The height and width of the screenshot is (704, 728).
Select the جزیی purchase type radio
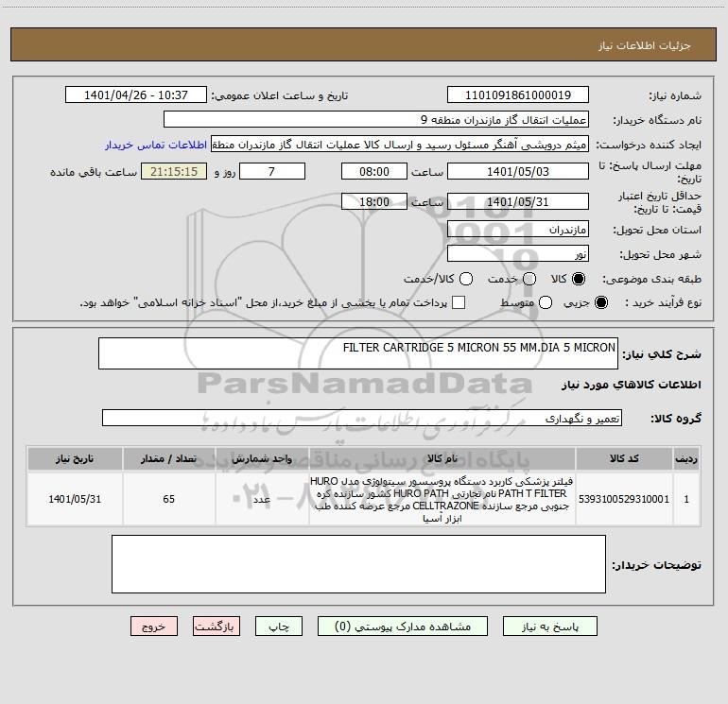[600, 302]
